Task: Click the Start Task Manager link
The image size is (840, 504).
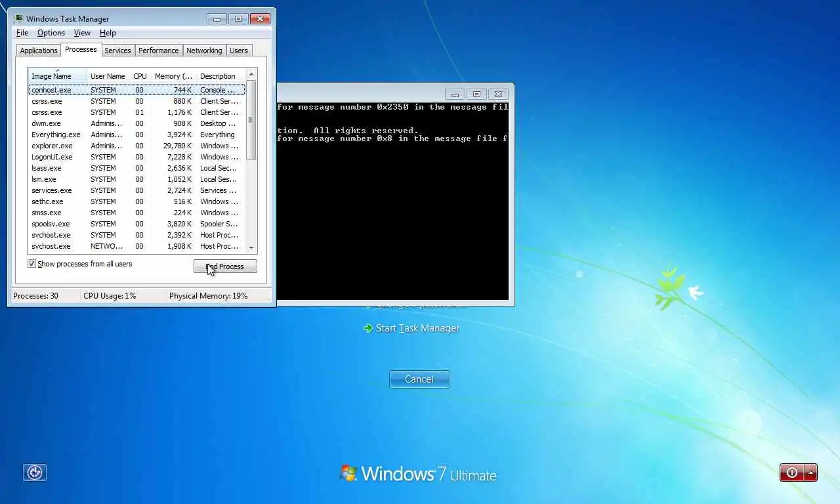Action: 417,328
